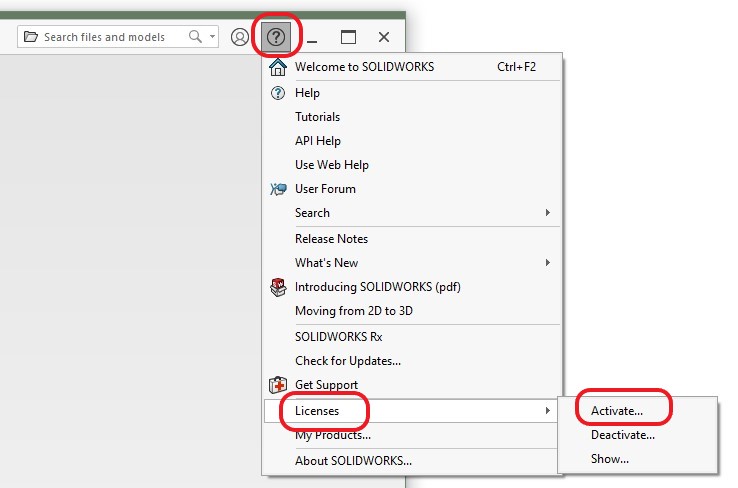Select the Help menu item
This screenshot has width=738, height=488.
412,93
